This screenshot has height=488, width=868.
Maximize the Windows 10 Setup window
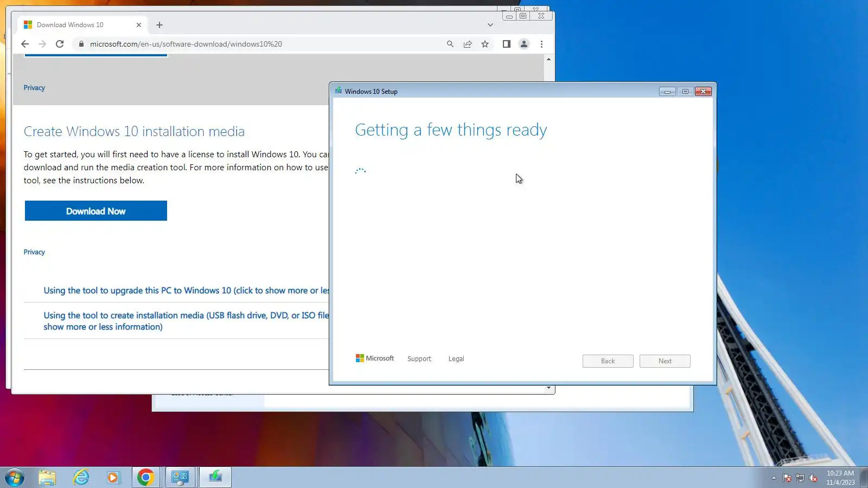pyautogui.click(x=685, y=92)
